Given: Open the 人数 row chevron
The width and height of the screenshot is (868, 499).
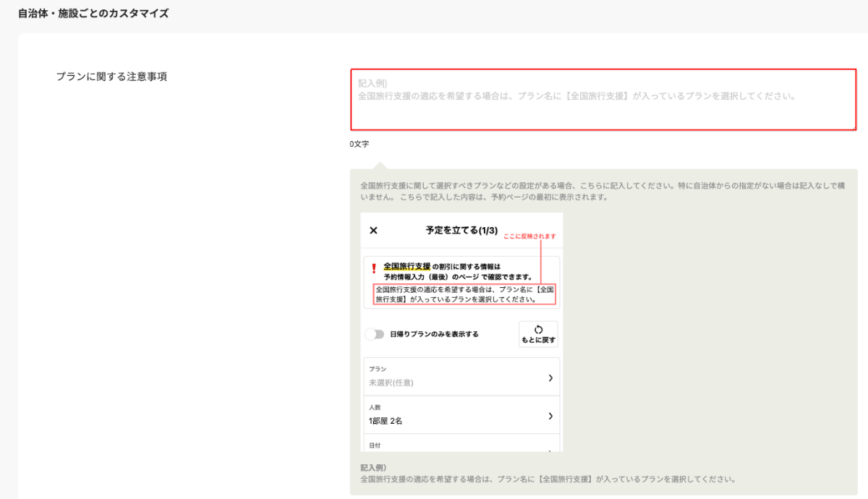Looking at the screenshot, I should (550, 416).
